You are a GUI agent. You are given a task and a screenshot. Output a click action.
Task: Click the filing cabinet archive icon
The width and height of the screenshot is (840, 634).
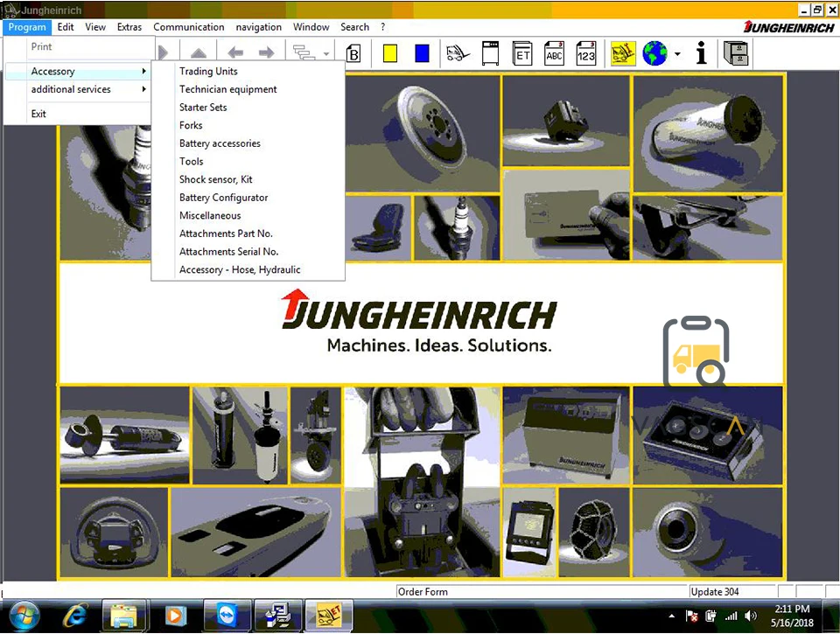coord(736,53)
